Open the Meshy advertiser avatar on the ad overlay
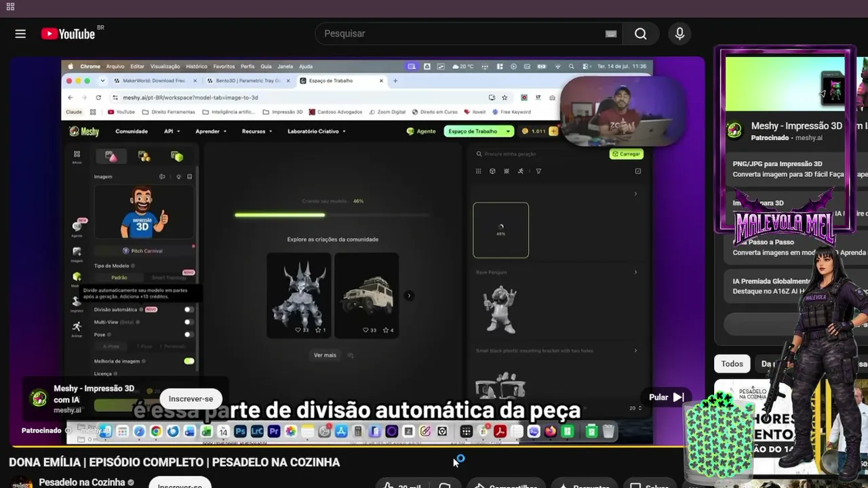Screen dimensions: 868x488 (39, 398)
